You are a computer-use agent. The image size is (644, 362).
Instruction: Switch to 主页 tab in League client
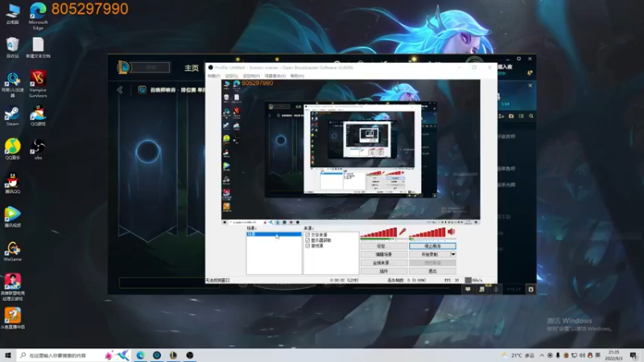(x=192, y=68)
